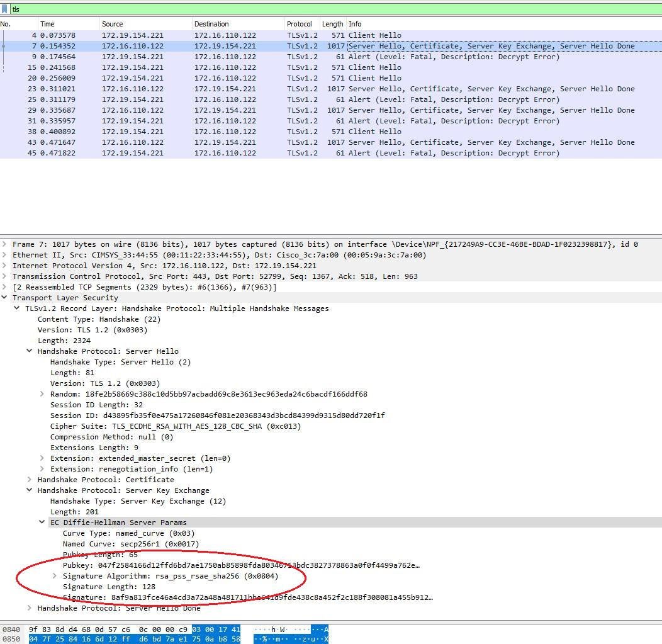Select packet 15 Client Hello row
Screen dimensions: 662x644
pos(331,67)
